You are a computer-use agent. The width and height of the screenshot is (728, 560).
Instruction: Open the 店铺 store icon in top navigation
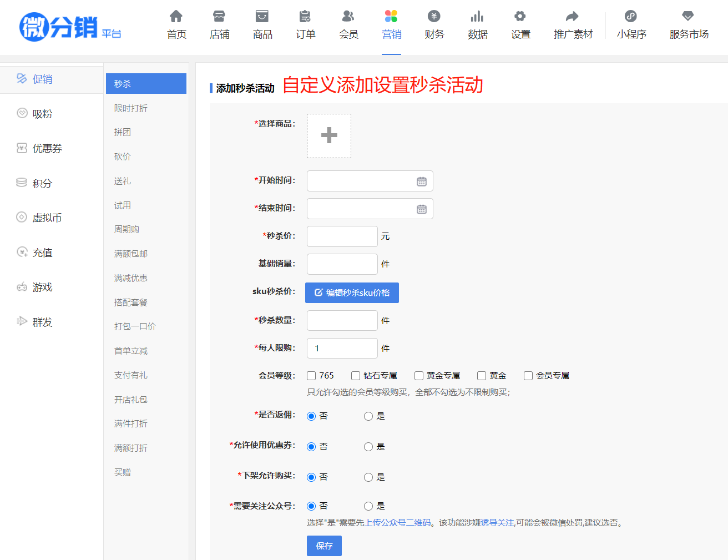219,17
